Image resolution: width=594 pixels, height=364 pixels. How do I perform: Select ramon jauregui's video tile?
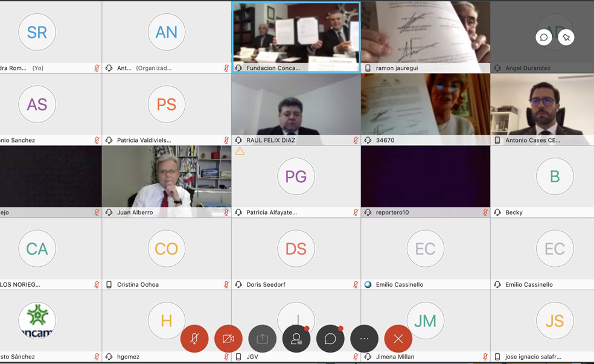click(425, 33)
